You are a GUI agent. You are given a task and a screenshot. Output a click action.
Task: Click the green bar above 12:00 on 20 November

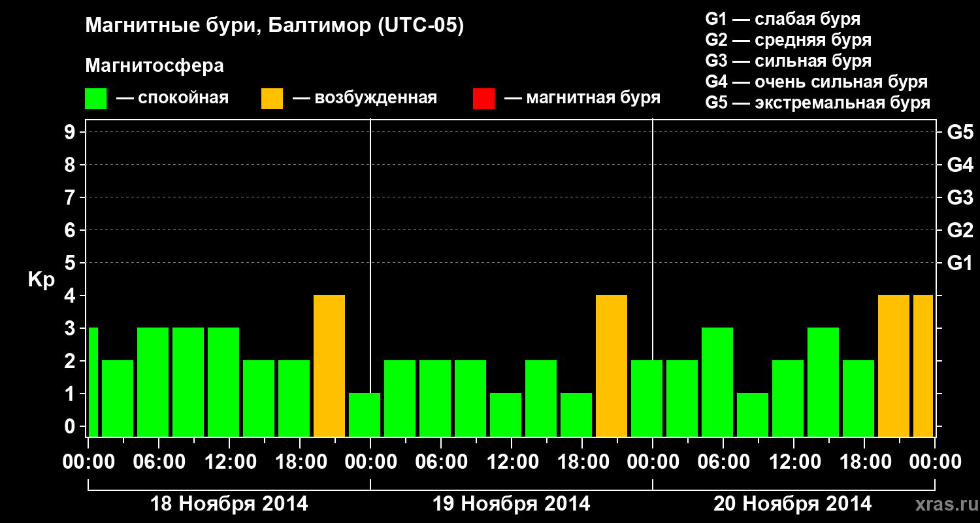788,399
